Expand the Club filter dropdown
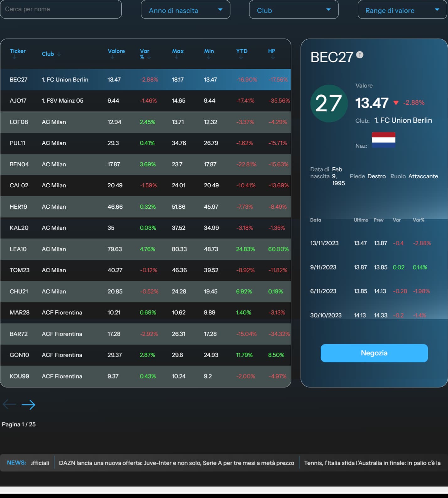The width and height of the screenshot is (448, 498). (294, 10)
